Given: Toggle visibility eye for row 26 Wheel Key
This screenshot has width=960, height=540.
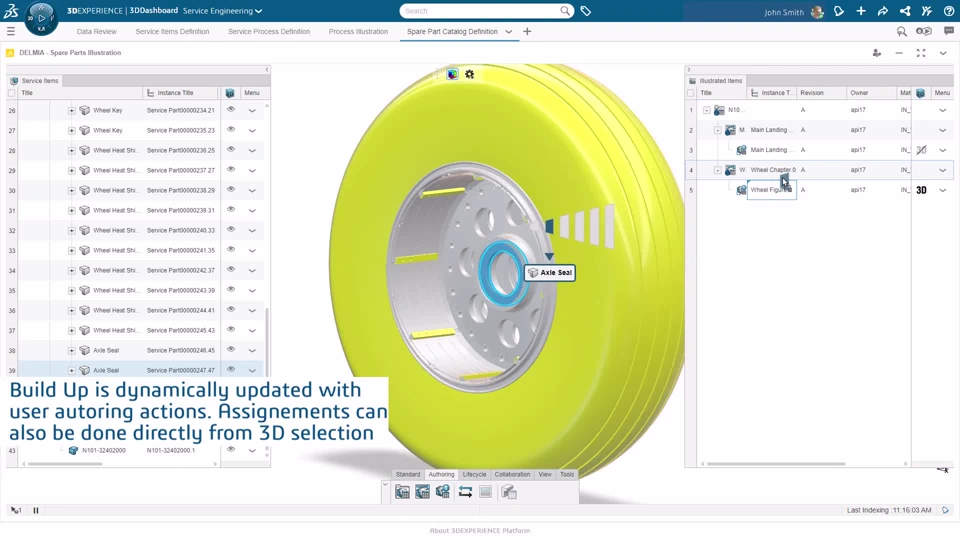Looking at the screenshot, I should point(231,110).
